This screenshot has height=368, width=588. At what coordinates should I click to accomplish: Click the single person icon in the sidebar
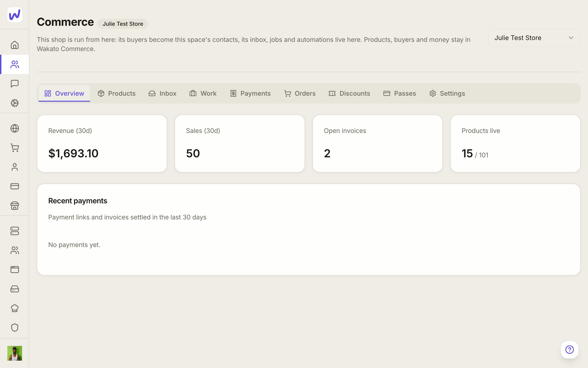[14, 167]
